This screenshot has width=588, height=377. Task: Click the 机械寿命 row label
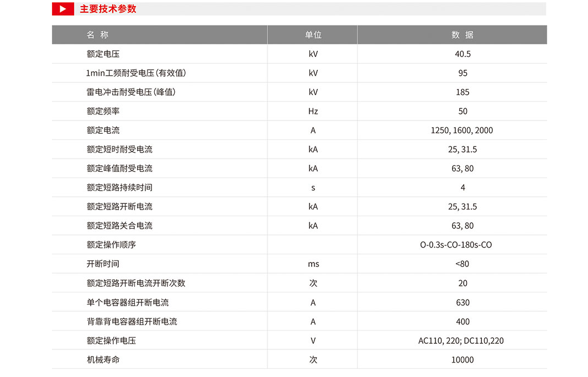103,360
